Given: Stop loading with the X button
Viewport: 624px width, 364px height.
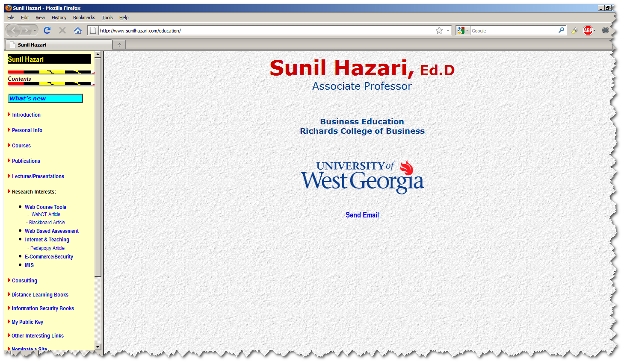Looking at the screenshot, I should [x=62, y=30].
